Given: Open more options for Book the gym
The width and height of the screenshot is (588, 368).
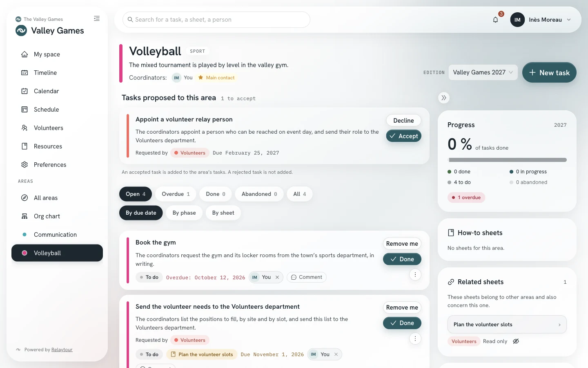Looking at the screenshot, I should click(x=415, y=275).
